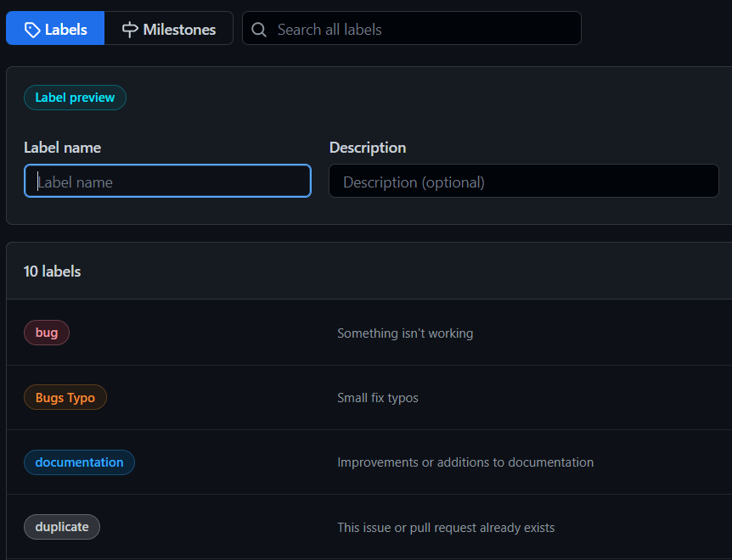
Task: Click the 10 labels header
Action: pyautogui.click(x=52, y=271)
